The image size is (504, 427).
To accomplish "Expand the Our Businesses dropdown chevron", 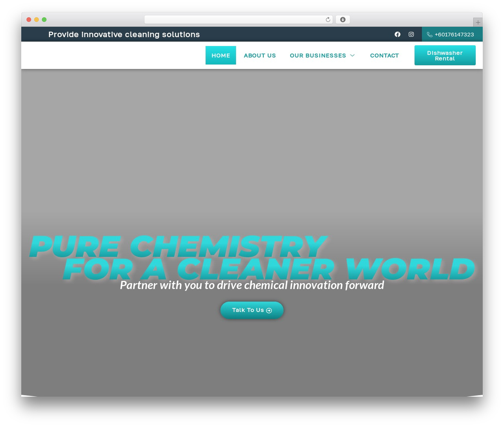I will point(352,56).
